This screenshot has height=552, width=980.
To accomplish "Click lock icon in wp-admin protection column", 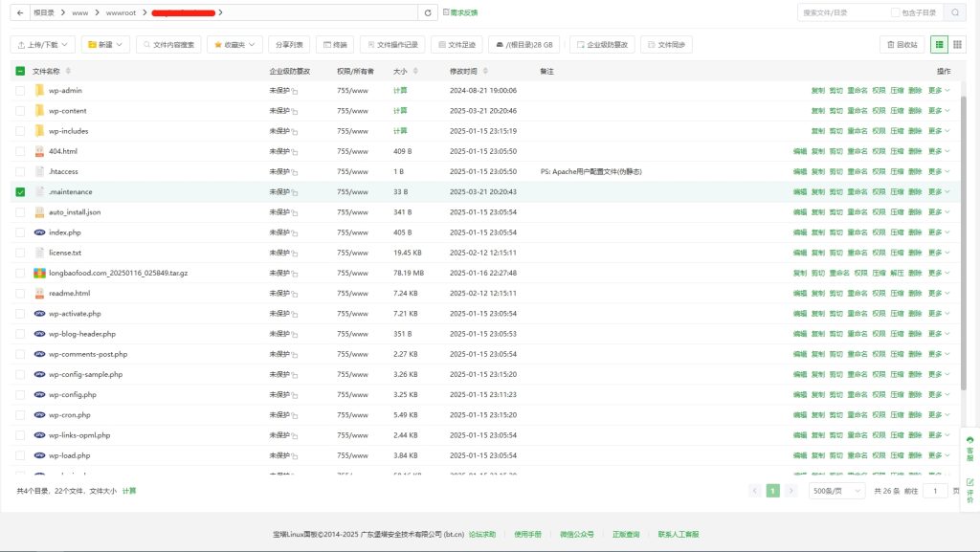I will [x=295, y=91].
